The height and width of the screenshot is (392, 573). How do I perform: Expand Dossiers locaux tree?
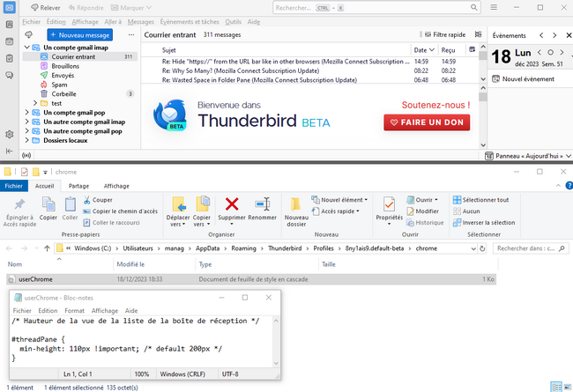point(26,140)
